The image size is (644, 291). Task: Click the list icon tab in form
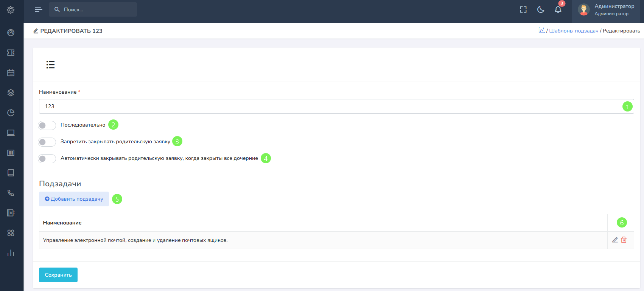pos(50,65)
